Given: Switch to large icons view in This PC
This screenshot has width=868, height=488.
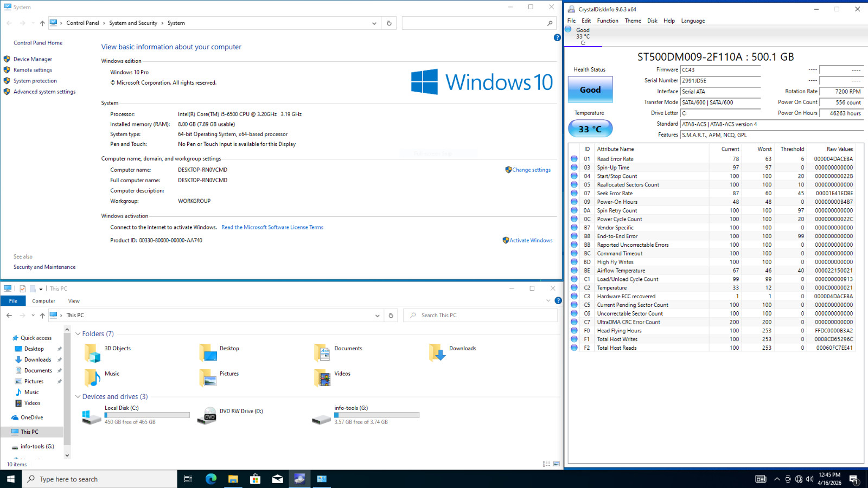Looking at the screenshot, I should pos(557,464).
